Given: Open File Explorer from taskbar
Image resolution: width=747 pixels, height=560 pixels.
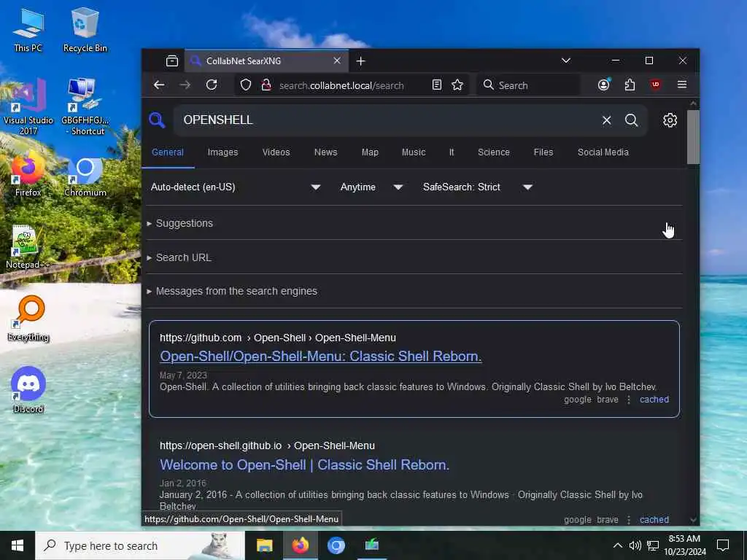Looking at the screenshot, I should tap(264, 545).
